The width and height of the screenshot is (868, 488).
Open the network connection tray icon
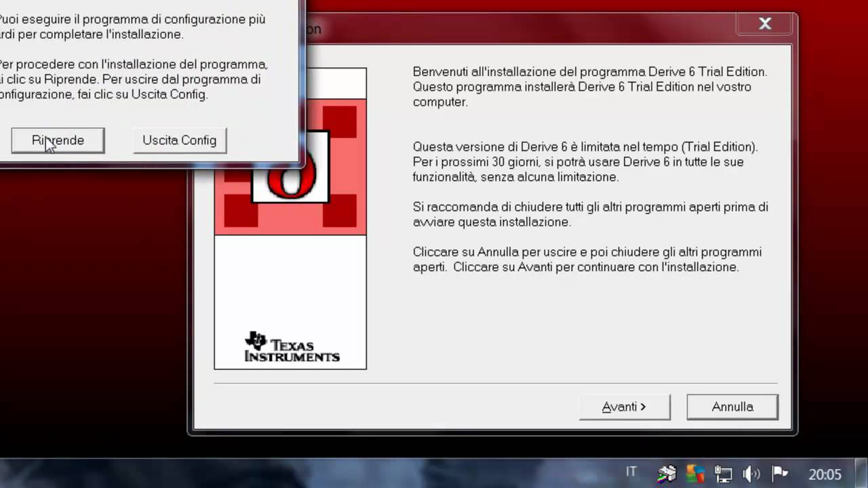724,473
